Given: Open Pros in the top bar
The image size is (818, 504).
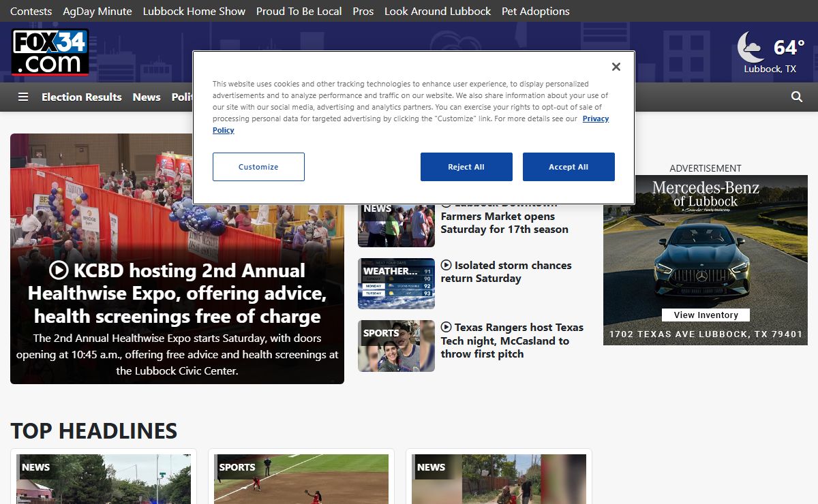Looking at the screenshot, I should click(363, 11).
